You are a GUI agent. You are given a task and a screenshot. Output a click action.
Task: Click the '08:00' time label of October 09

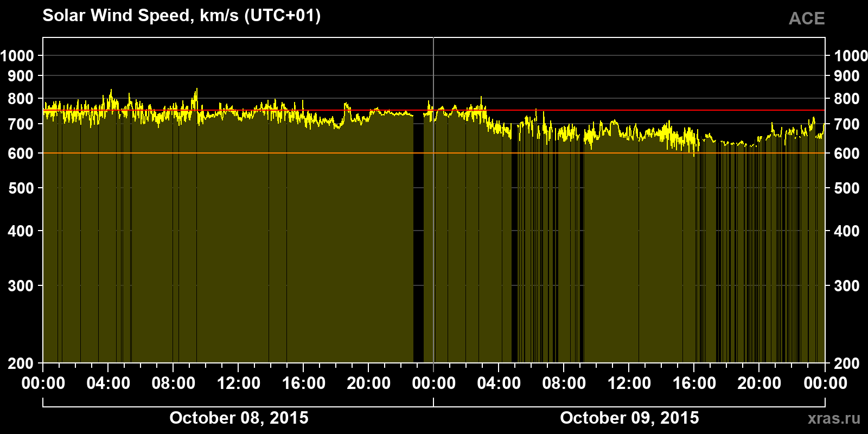(564, 384)
